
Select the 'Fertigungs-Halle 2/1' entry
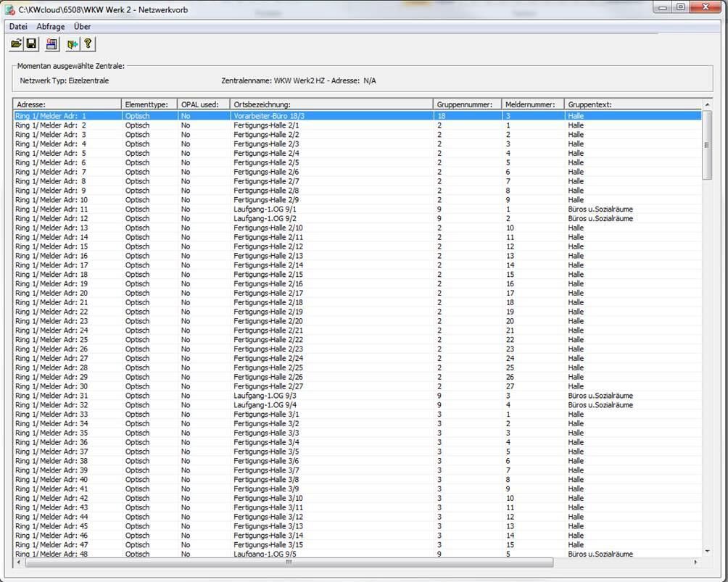[x=266, y=125]
